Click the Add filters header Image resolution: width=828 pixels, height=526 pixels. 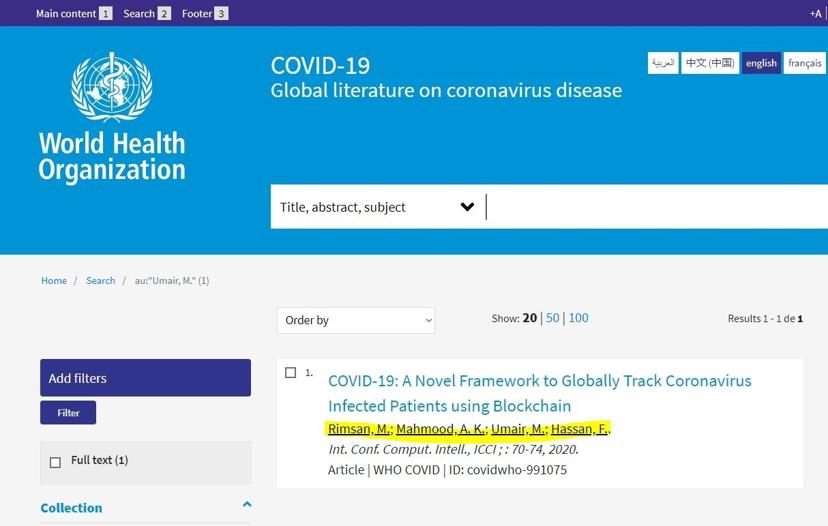tap(145, 378)
